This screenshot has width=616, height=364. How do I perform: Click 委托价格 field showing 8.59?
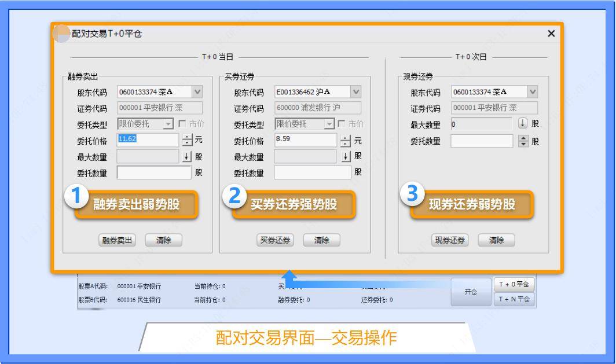pyautogui.click(x=305, y=140)
